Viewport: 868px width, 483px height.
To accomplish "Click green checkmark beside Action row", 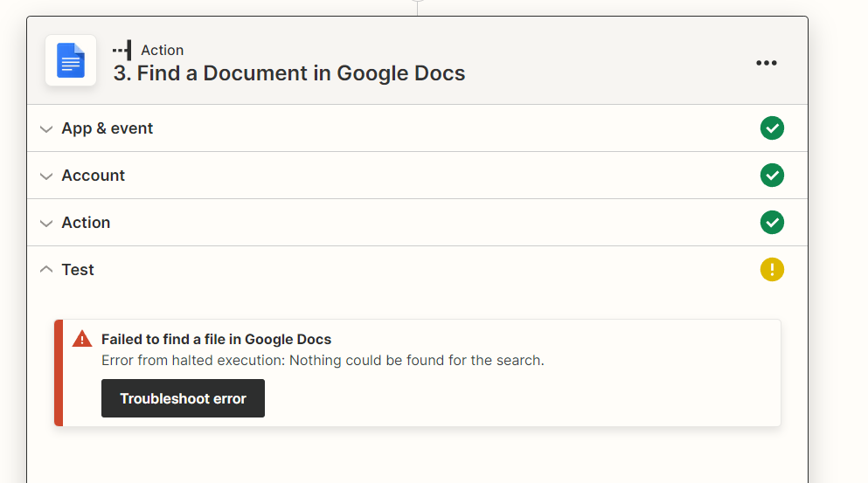I will 772,223.
